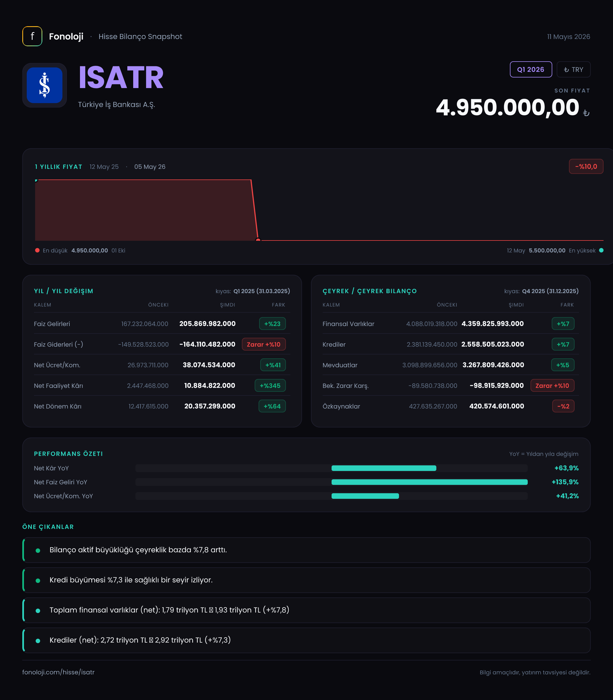This screenshot has width=613, height=700.
Task: Click 'Türkiye İş Bankası A.Ş.' company name
Action: click(117, 105)
